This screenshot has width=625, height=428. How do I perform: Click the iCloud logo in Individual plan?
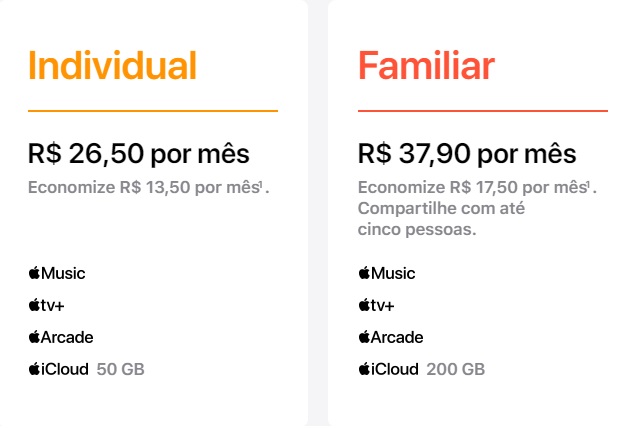point(59,369)
